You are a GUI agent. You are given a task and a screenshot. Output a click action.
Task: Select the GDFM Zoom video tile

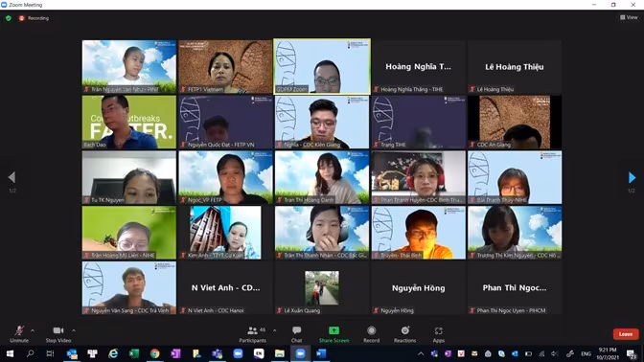coord(322,66)
